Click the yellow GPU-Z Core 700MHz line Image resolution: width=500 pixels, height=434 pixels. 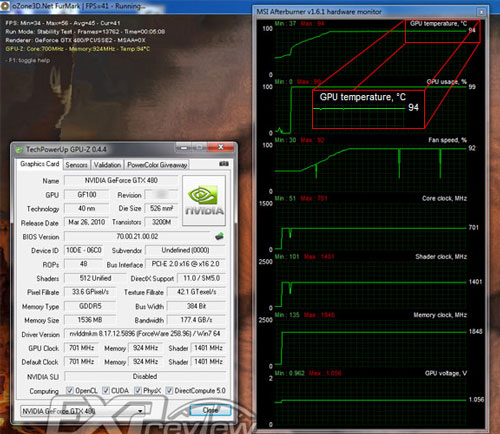coord(78,49)
